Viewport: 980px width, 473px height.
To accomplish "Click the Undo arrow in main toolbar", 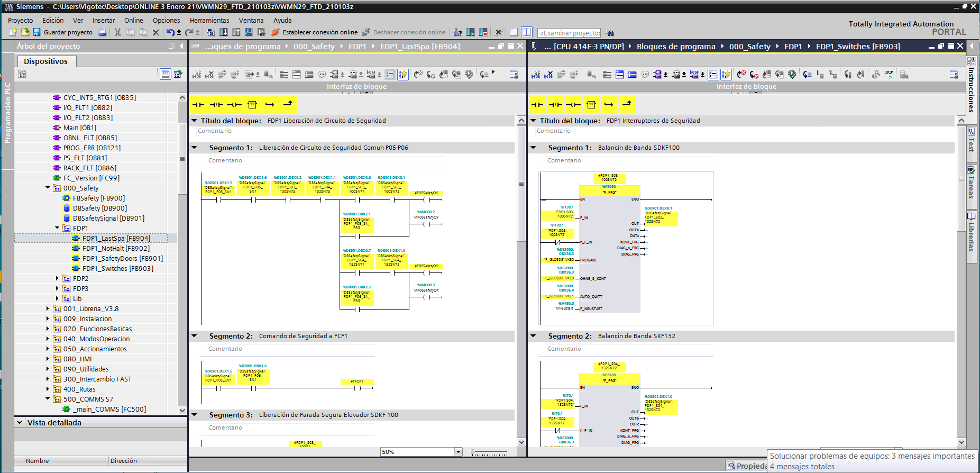I will 170,32.
